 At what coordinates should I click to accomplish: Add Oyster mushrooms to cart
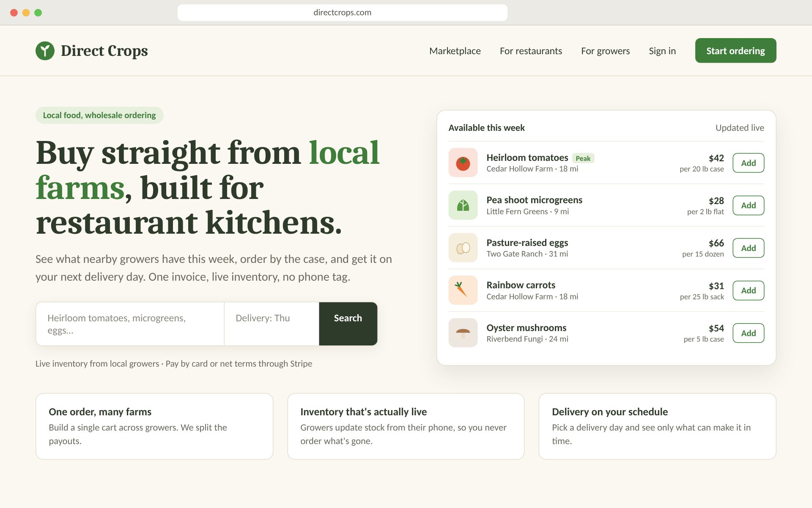[748, 333]
